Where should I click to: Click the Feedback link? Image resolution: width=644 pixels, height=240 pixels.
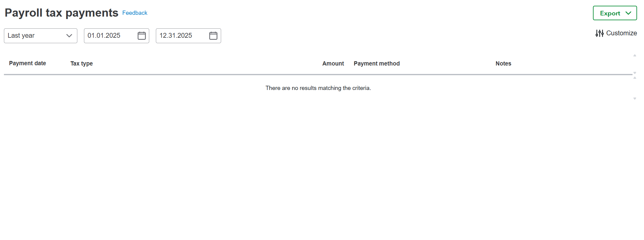pos(135,13)
